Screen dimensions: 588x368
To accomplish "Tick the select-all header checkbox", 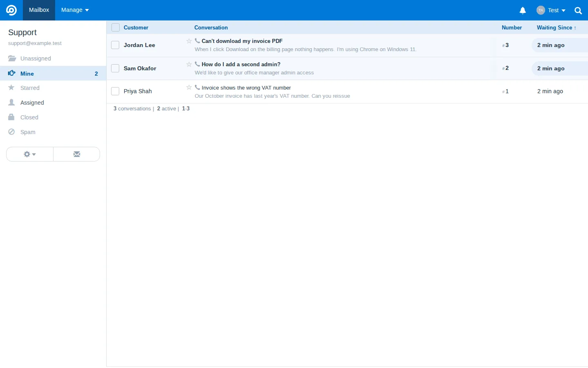I will [116, 27].
